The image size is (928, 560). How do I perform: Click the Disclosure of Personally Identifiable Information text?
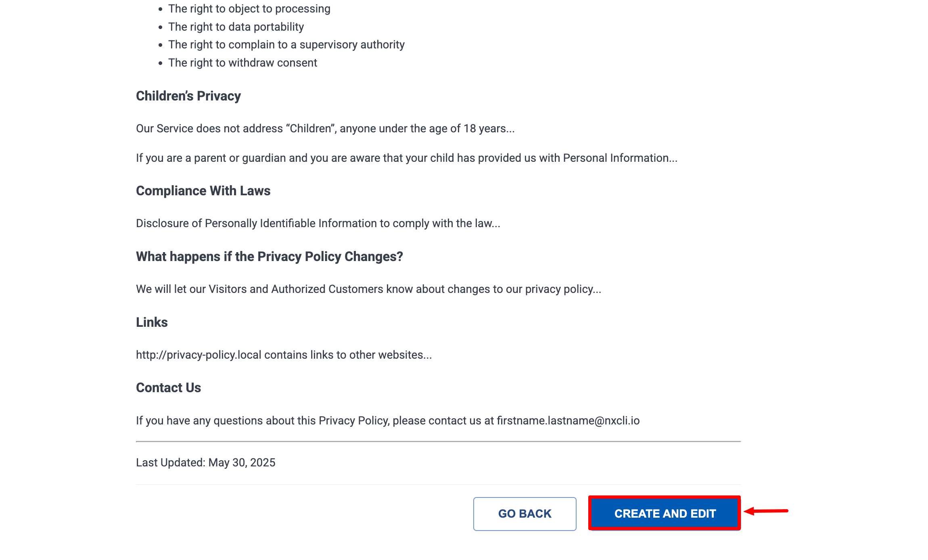[318, 224]
